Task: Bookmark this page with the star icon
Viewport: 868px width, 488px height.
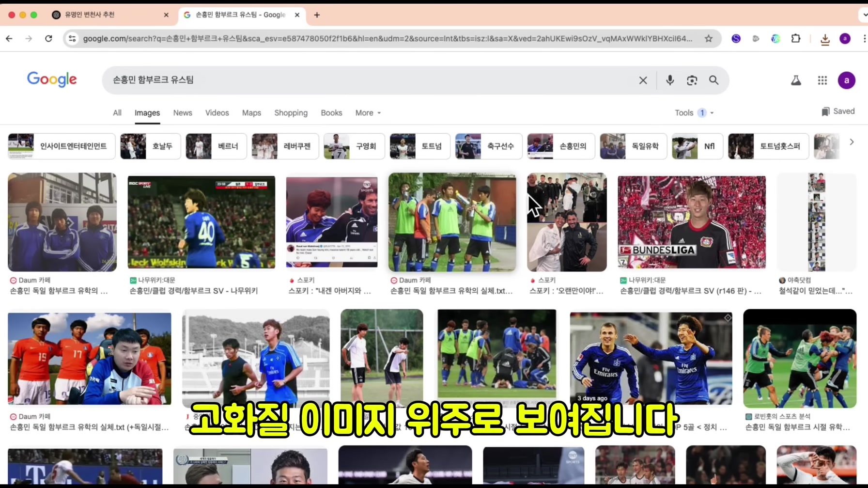Action: [x=709, y=39]
